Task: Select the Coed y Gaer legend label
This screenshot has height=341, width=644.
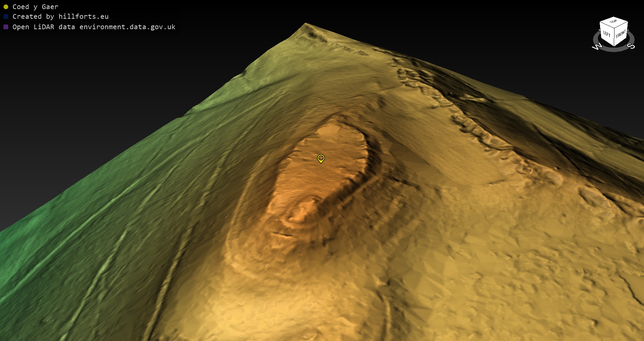Action: pos(35,7)
